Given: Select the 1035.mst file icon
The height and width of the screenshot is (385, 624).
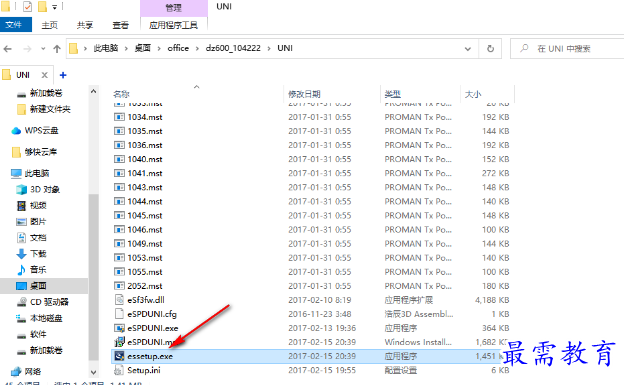Looking at the screenshot, I should (x=119, y=131).
